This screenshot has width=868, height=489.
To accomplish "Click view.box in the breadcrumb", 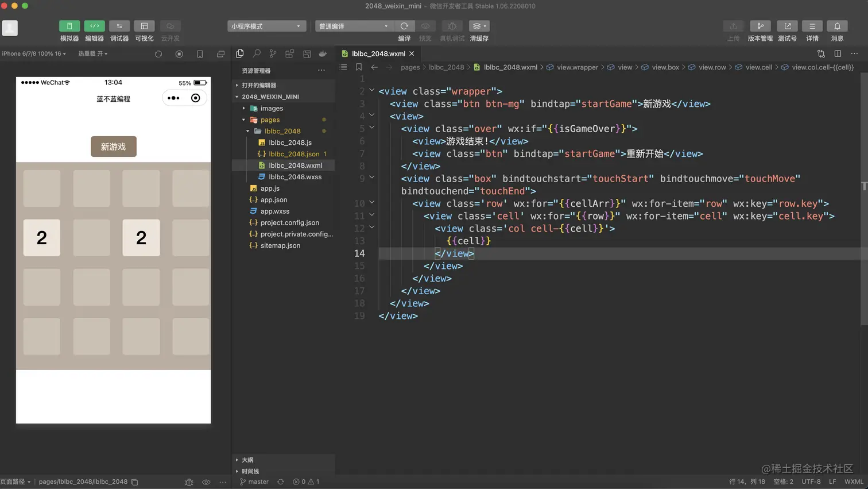I will 665,67.
